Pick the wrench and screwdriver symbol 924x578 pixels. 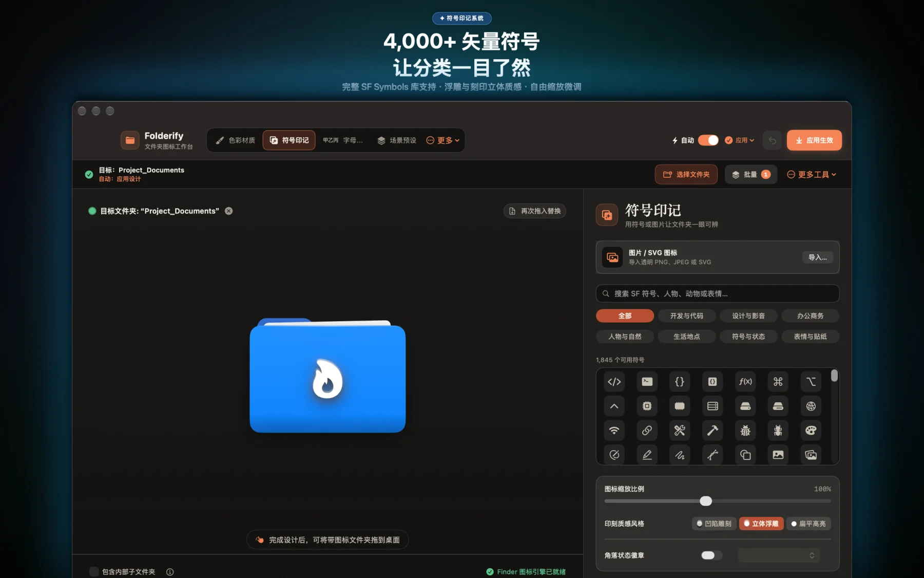680,430
